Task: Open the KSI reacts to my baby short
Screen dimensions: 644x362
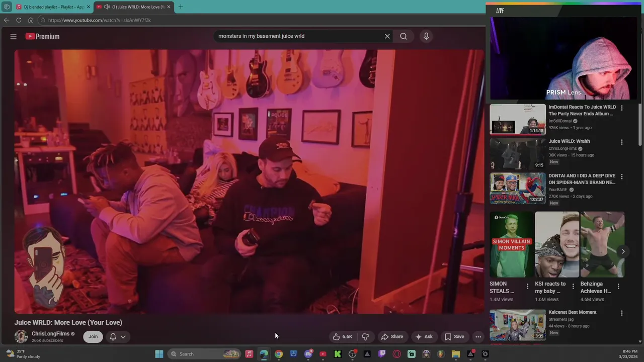Action: 557,244
